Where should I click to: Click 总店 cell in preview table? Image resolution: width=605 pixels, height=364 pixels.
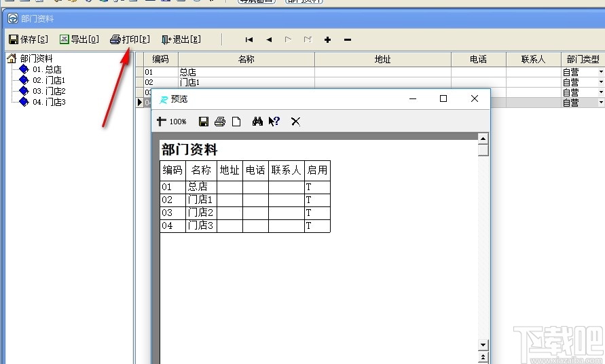tap(201, 187)
